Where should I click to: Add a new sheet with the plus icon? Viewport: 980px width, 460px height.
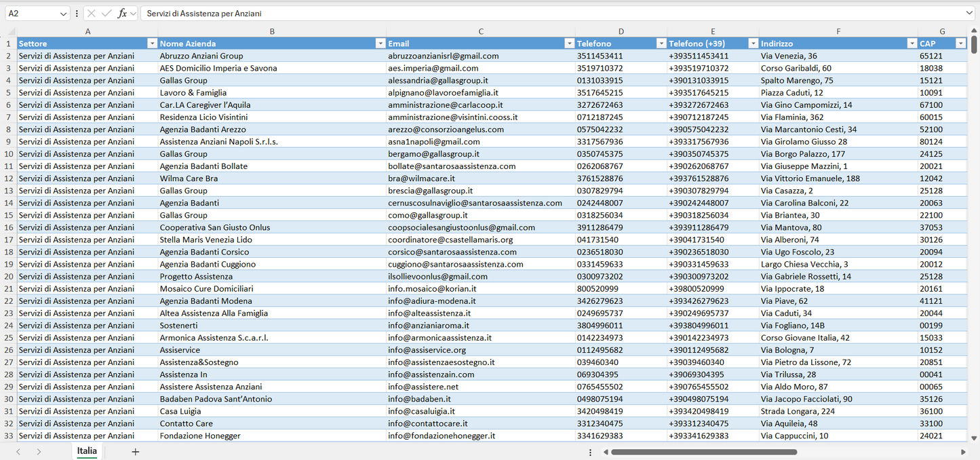tap(135, 452)
